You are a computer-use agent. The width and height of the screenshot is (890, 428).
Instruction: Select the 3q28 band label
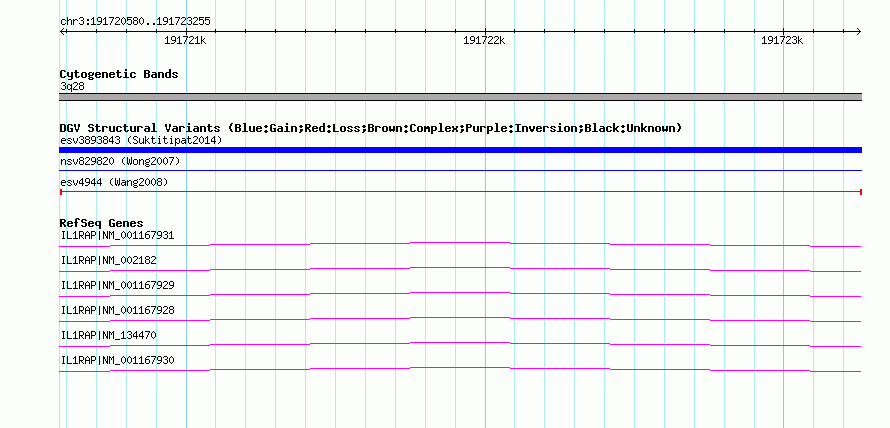coord(73,87)
